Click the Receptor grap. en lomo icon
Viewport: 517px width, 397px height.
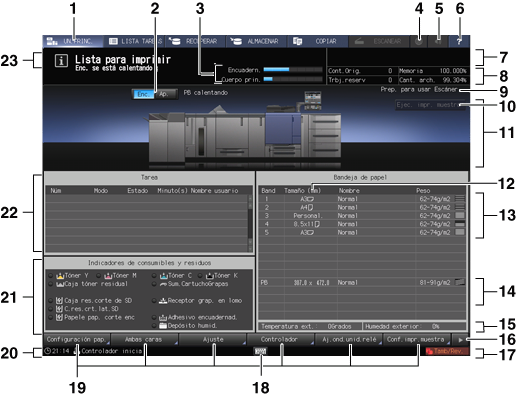pyautogui.click(x=163, y=301)
